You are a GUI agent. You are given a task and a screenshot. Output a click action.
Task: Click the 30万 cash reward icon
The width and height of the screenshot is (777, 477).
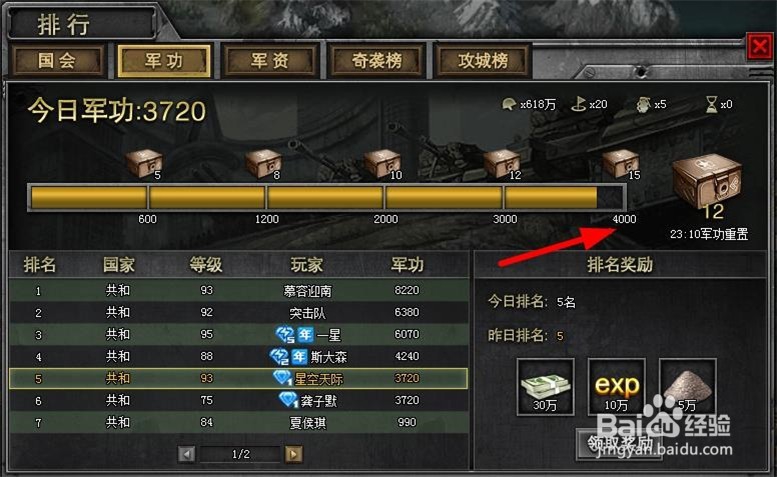pos(546,387)
